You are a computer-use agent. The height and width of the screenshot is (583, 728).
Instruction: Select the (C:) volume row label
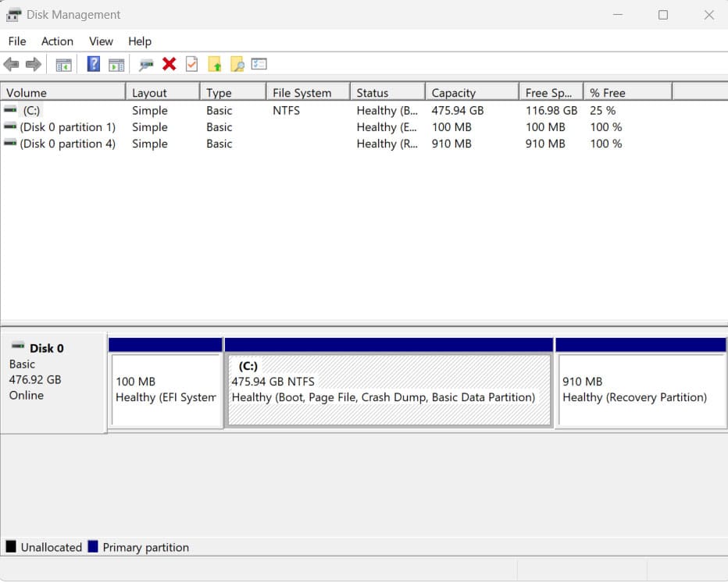point(31,111)
